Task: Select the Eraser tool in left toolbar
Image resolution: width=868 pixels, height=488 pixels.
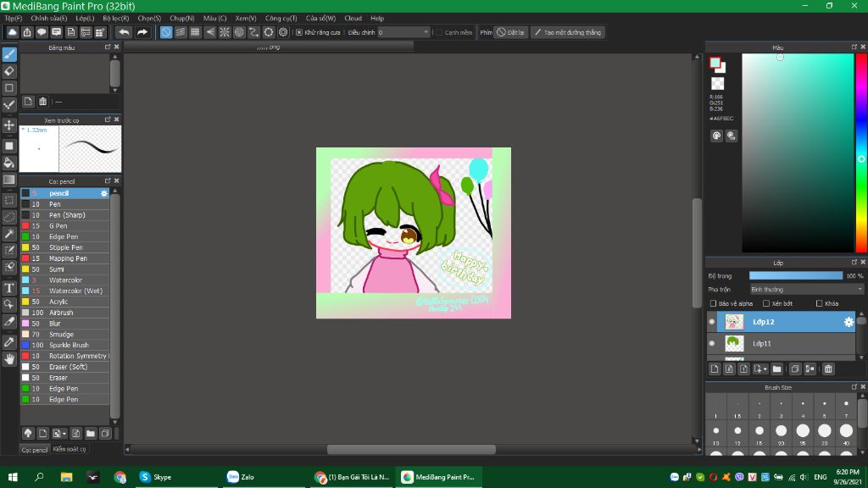Action: click(9, 71)
